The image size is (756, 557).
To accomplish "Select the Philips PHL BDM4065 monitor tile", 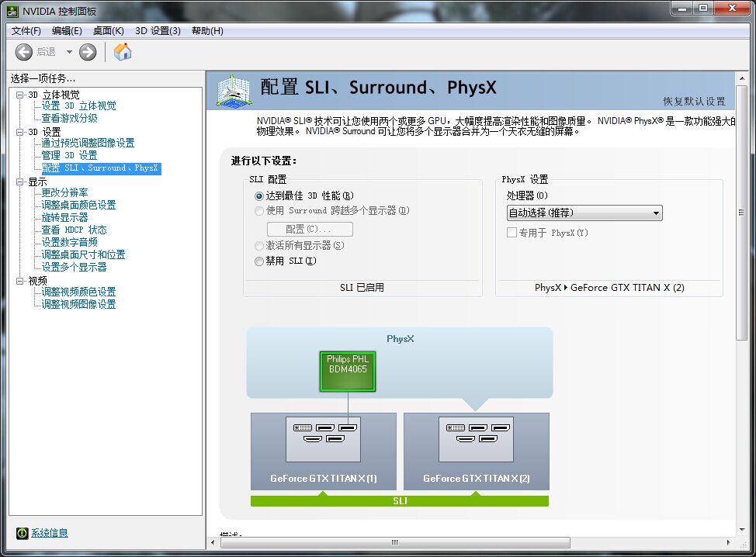I will tap(348, 371).
